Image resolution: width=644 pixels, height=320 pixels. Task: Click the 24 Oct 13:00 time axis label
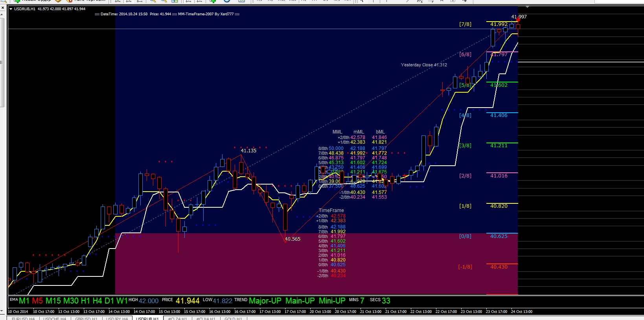coord(522,312)
